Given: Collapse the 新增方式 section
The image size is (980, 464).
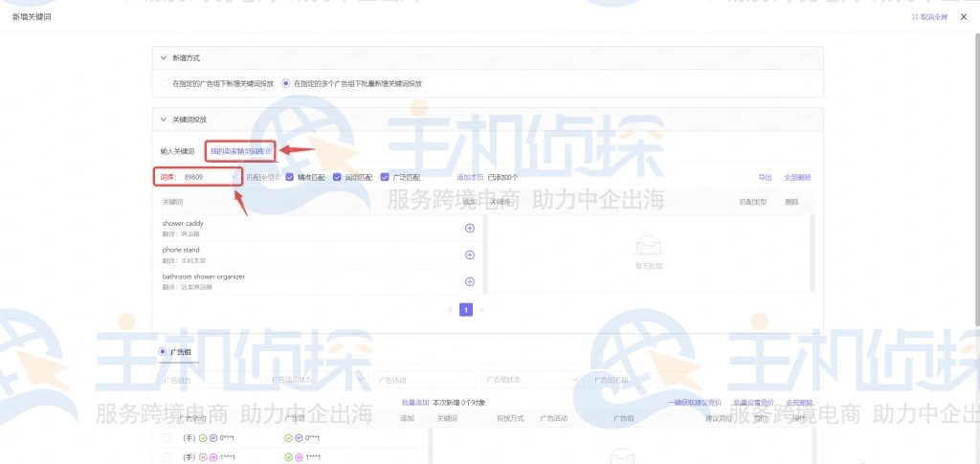Looking at the screenshot, I should [164, 58].
